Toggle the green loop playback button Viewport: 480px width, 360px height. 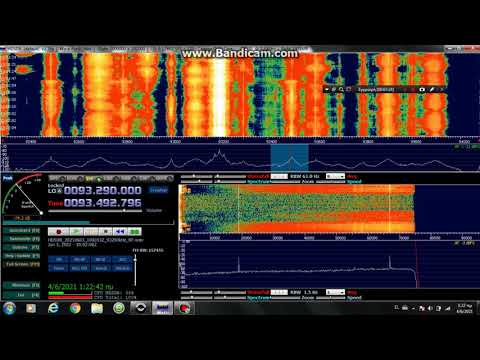[135, 231]
